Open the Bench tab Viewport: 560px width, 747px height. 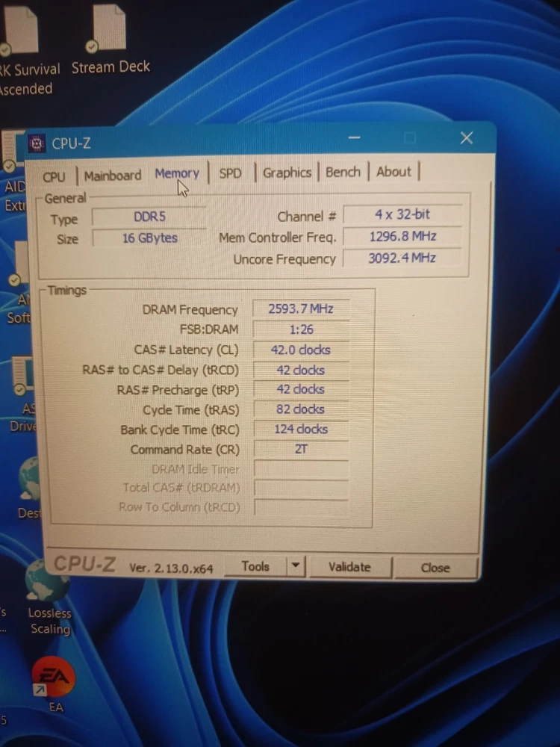(x=343, y=172)
